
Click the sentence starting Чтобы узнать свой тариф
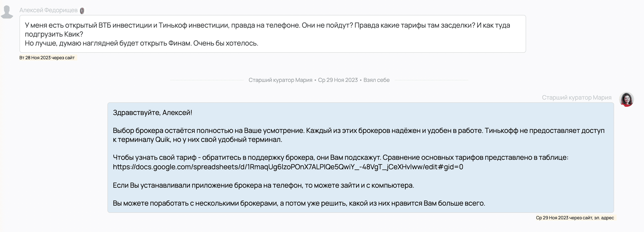point(340,158)
